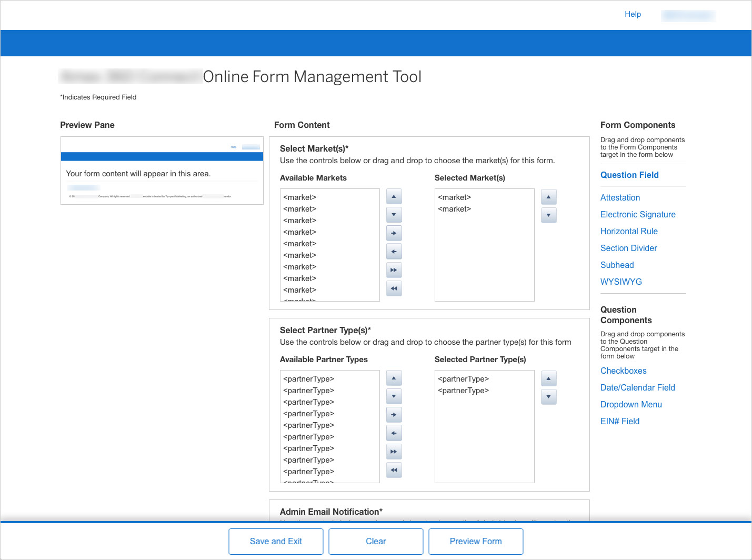This screenshot has height=560, width=752.
Task: Remove all markets with double-left arrow
Action: click(394, 288)
